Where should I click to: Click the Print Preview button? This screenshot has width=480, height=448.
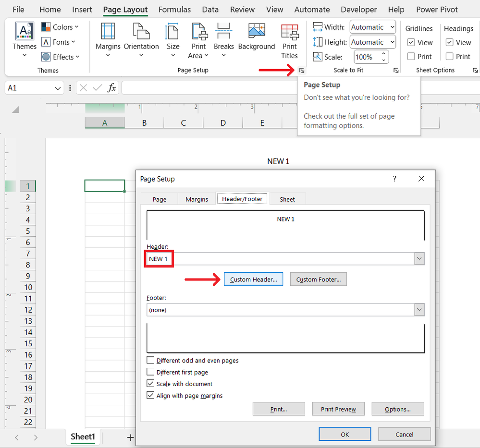coord(338,409)
